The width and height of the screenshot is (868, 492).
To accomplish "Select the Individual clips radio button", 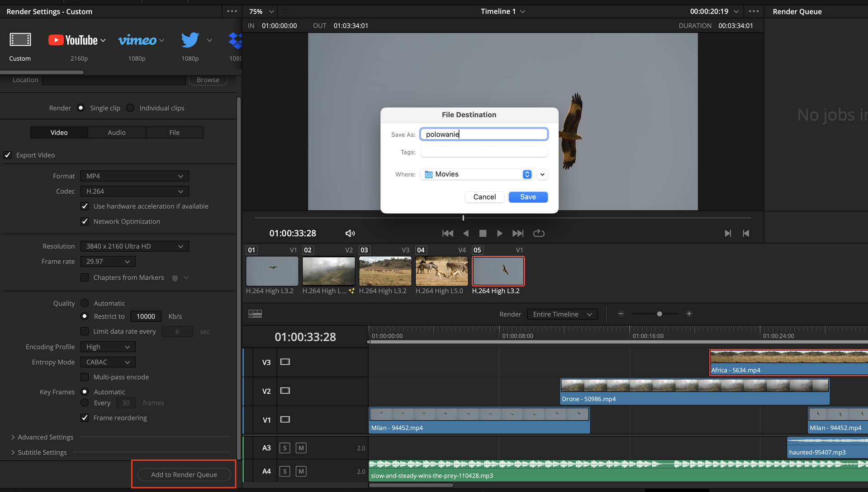I will [130, 108].
